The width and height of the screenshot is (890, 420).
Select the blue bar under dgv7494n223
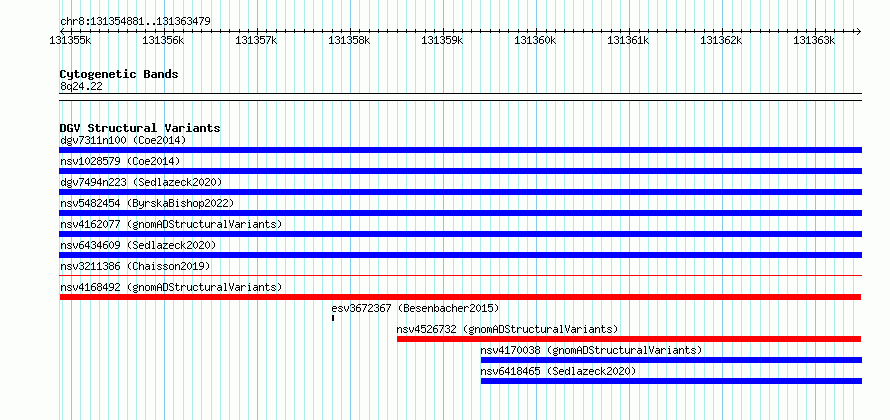460,192
